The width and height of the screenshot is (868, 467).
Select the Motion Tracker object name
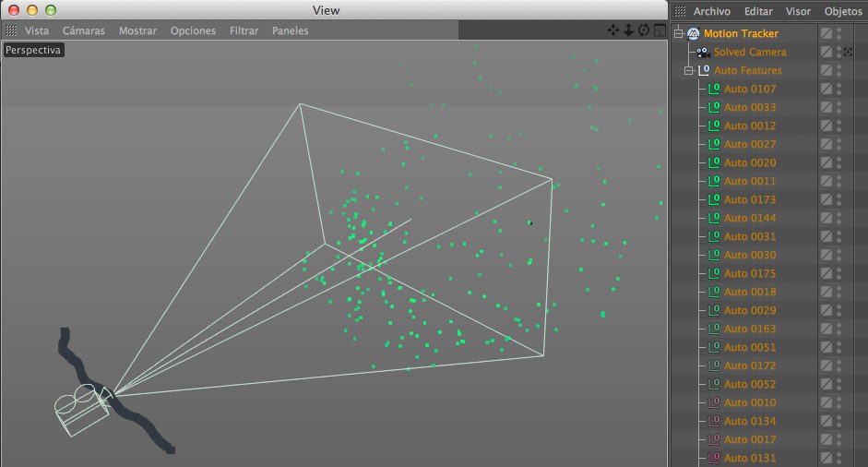point(742,34)
